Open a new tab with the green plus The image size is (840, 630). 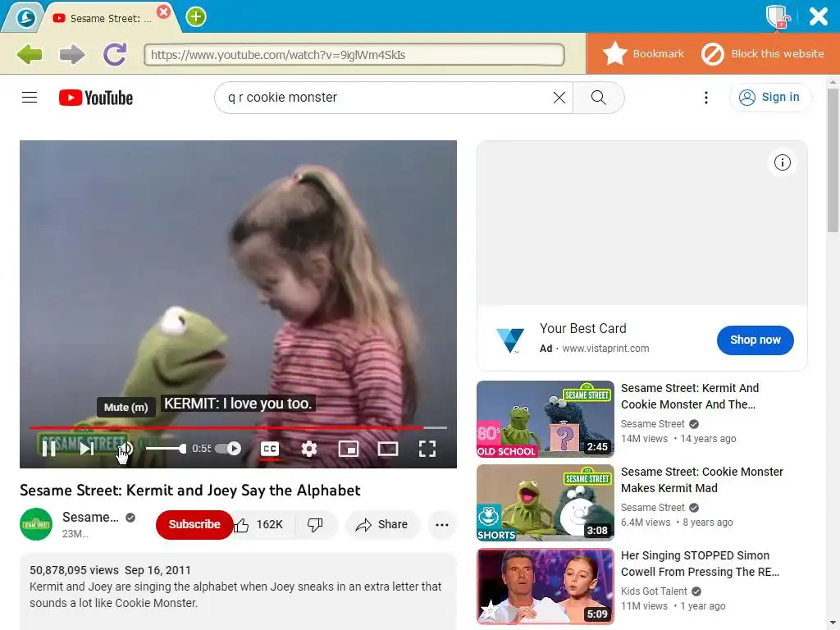tap(196, 16)
